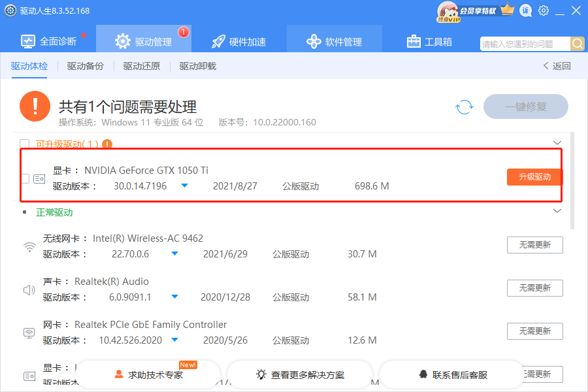Click Realtek PCIe GbE Family Controller name
The width and height of the screenshot is (588, 392).
151,325
